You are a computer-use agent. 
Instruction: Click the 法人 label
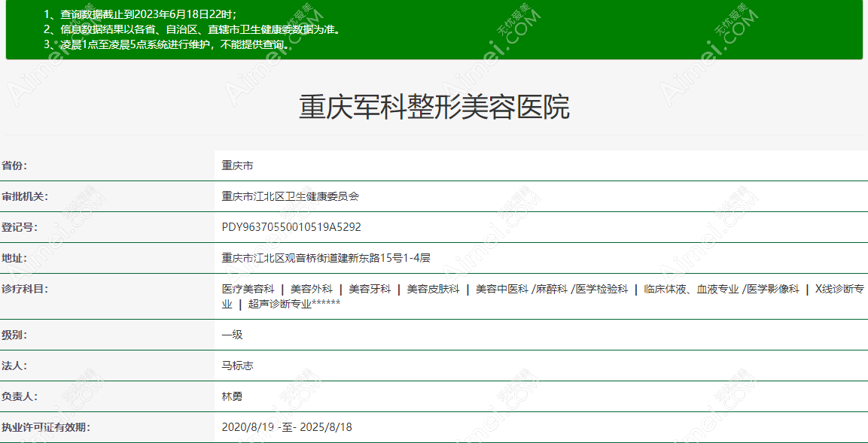pos(14,366)
